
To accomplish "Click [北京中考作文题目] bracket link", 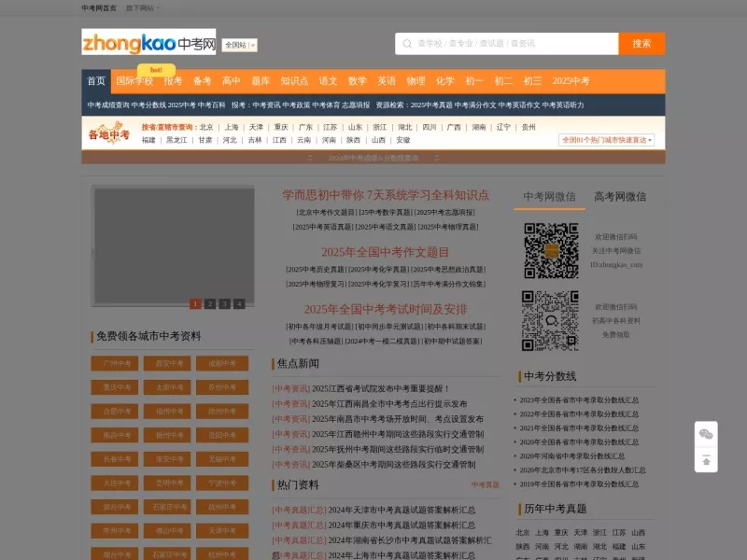I will pyautogui.click(x=326, y=213).
